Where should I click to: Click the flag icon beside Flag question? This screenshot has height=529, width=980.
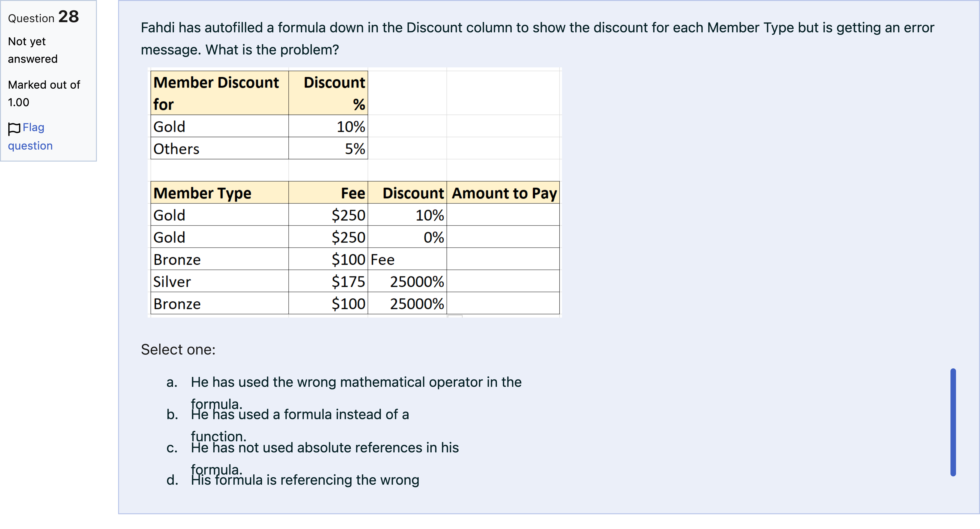coord(14,129)
